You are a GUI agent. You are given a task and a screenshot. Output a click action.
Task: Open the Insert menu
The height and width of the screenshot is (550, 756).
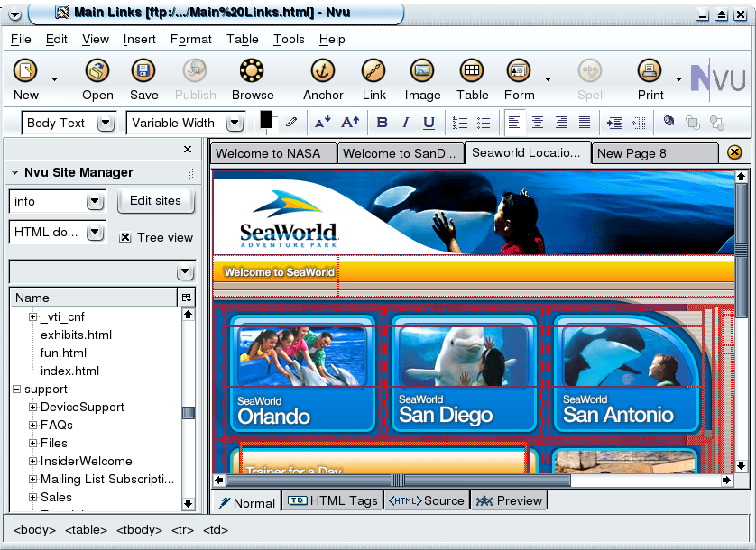[x=139, y=39]
